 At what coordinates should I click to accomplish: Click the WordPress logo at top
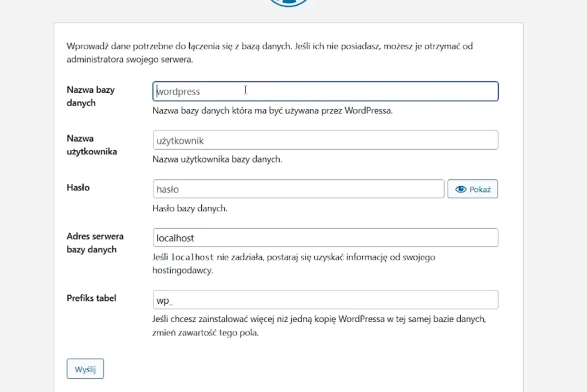point(288,3)
